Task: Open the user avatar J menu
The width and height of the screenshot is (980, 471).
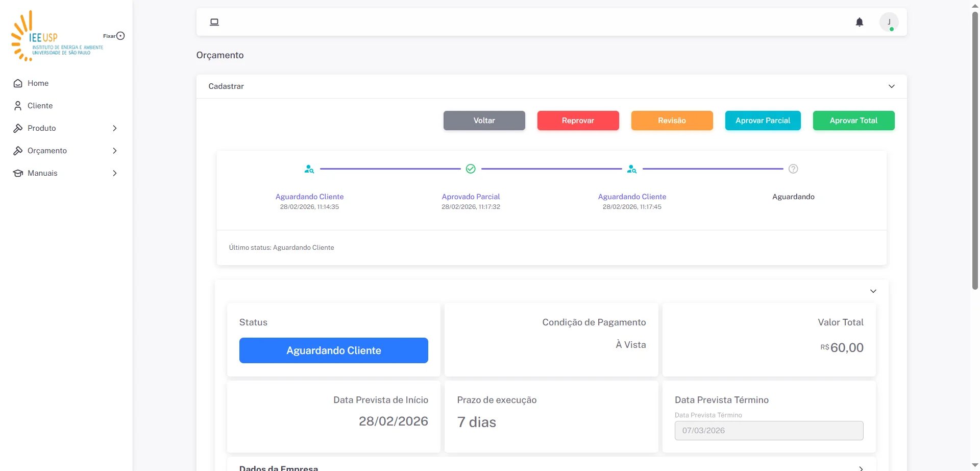Action: click(x=889, y=22)
